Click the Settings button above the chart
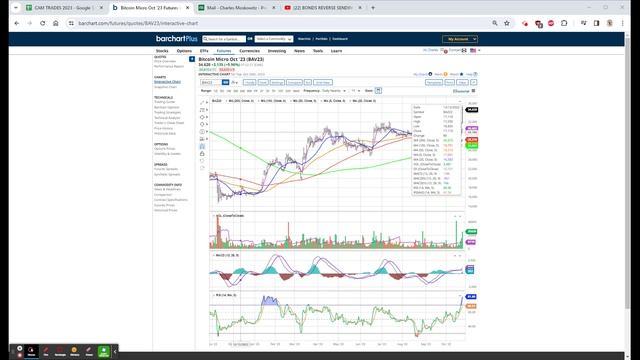The width and height of the screenshot is (640, 360). [277, 82]
